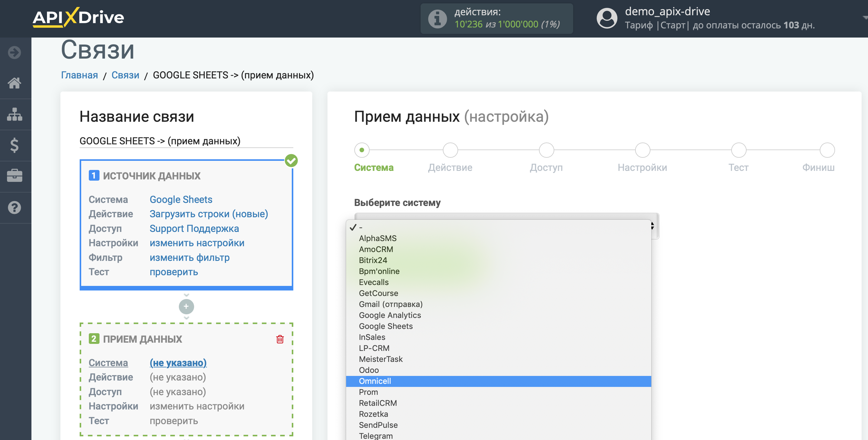The width and height of the screenshot is (868, 440).
Task: Select the Настройки step circle
Action: [642, 150]
